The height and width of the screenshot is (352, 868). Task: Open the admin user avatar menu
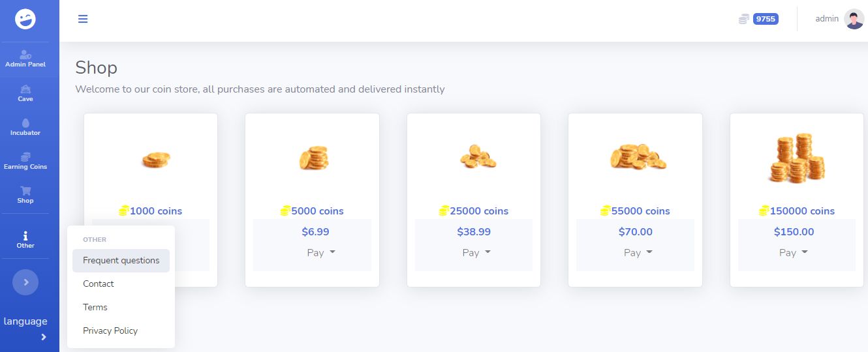(854, 19)
